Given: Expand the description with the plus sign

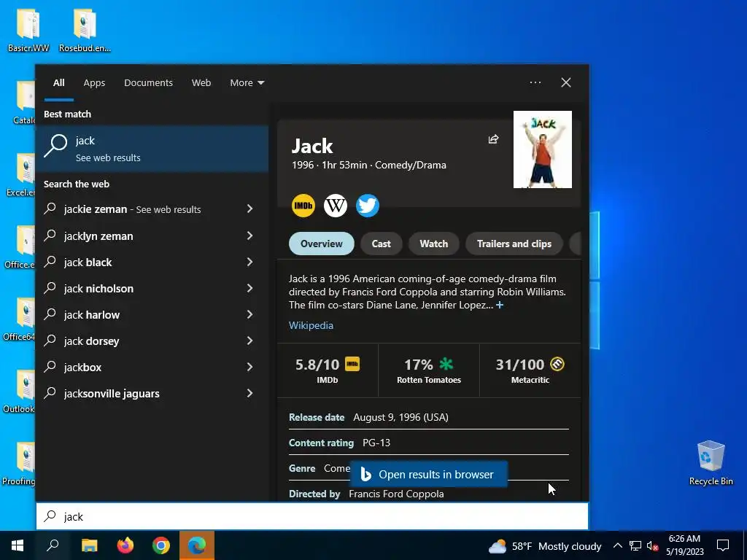Looking at the screenshot, I should 499,305.
